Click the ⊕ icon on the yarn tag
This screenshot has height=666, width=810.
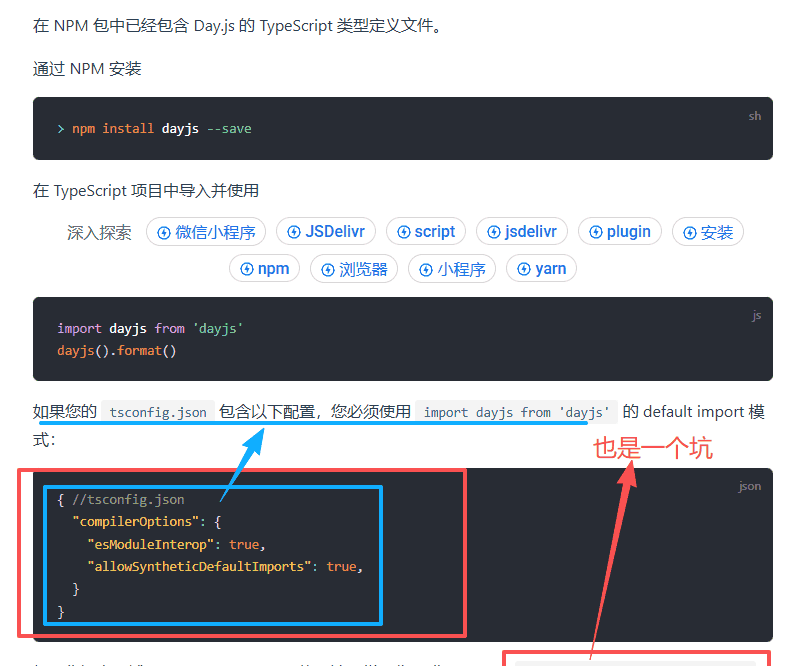point(522,268)
